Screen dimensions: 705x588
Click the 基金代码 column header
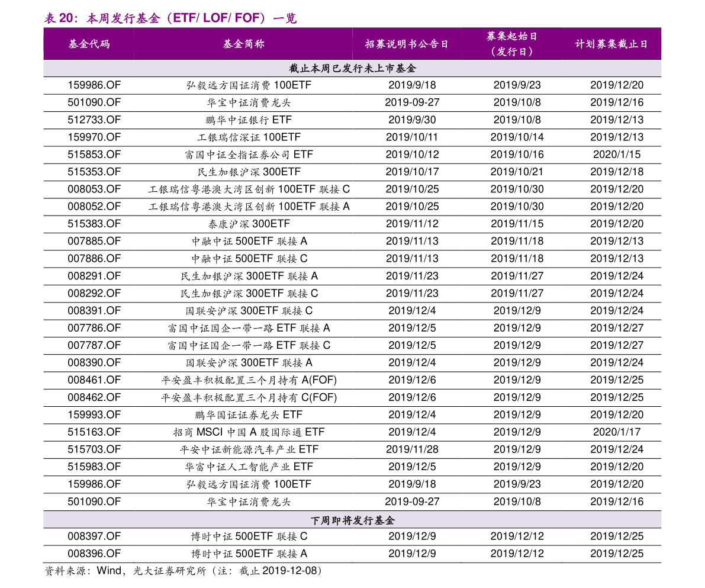pyautogui.click(x=89, y=44)
